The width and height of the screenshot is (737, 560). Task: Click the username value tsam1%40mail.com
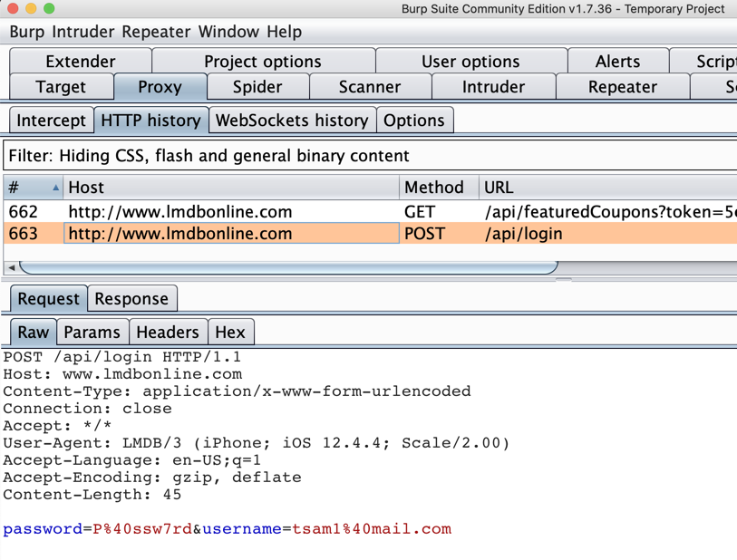click(372, 529)
